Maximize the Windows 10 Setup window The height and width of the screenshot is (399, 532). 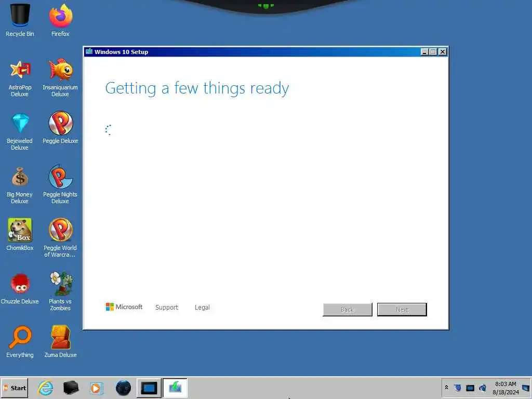pos(433,52)
